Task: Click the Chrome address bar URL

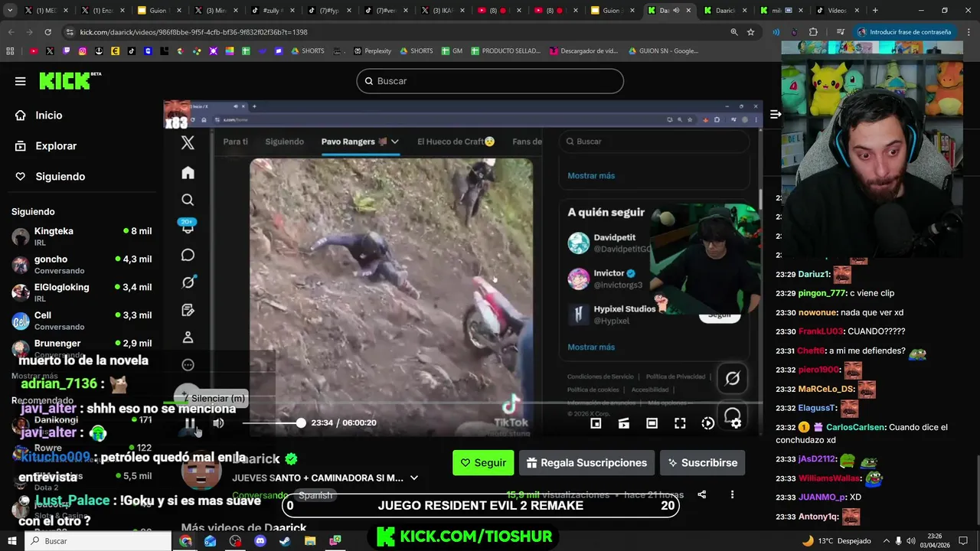Action: pos(194,32)
